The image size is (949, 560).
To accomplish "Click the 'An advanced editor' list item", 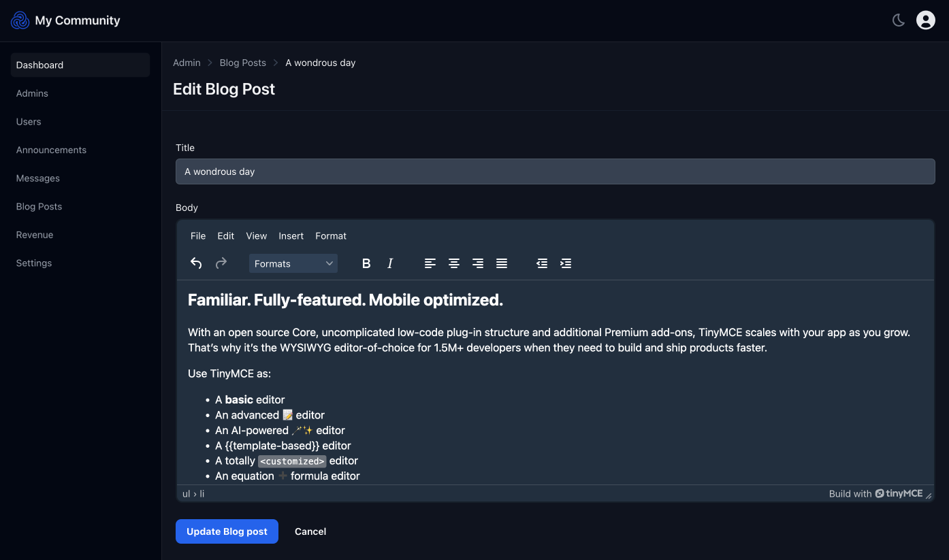I will pyautogui.click(x=270, y=415).
